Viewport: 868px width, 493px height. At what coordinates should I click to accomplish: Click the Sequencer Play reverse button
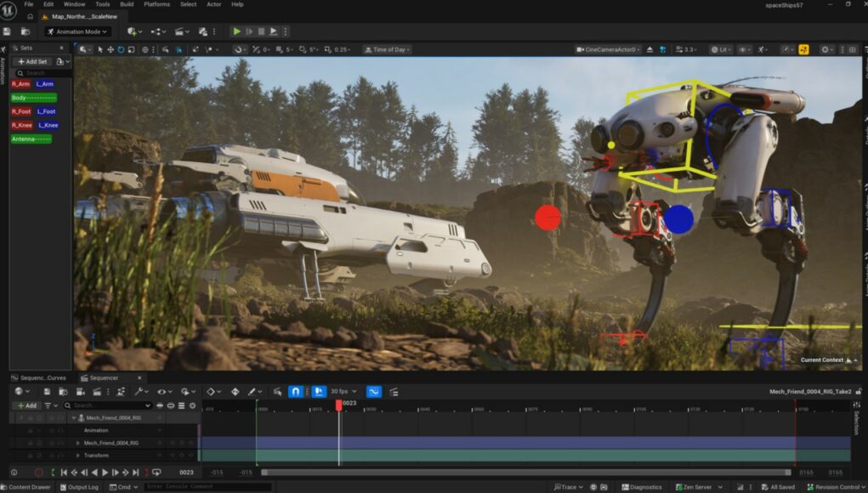[94, 473]
